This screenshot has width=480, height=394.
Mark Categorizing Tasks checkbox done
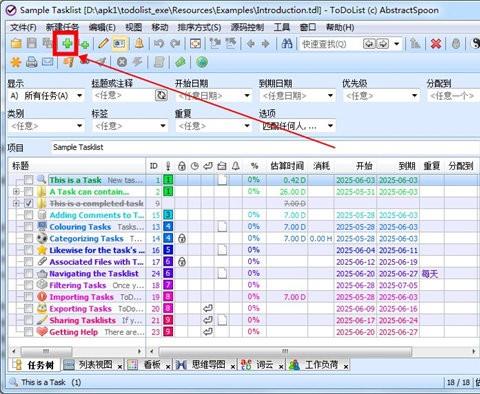(29, 239)
